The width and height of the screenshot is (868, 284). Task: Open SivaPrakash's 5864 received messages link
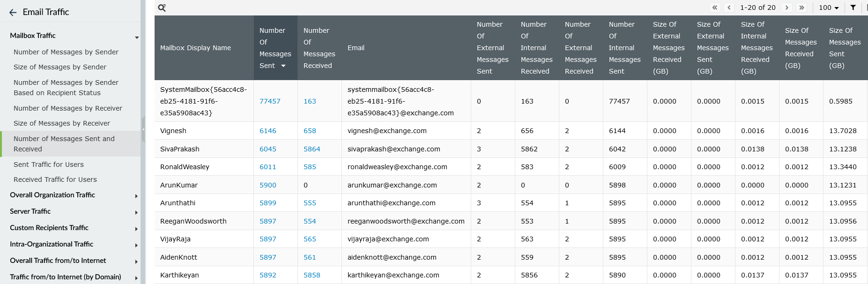pos(312,149)
